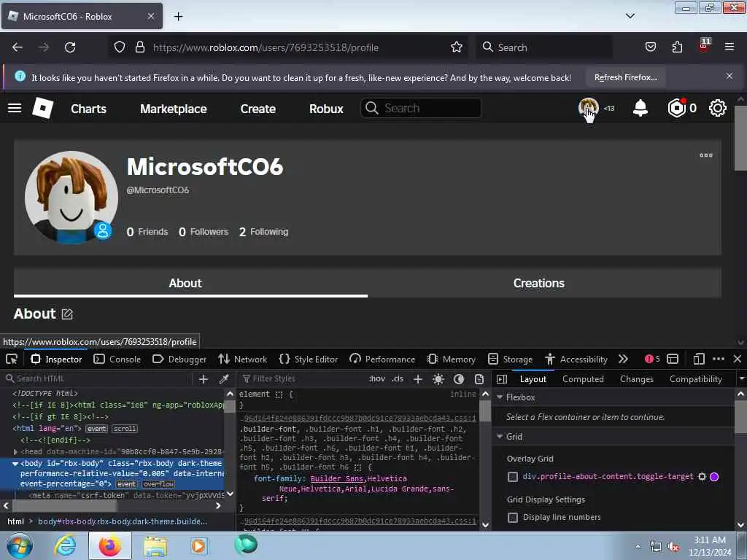Screen dimensions: 747x560
Task: Open the DevTools customize options menu
Action: point(719,359)
